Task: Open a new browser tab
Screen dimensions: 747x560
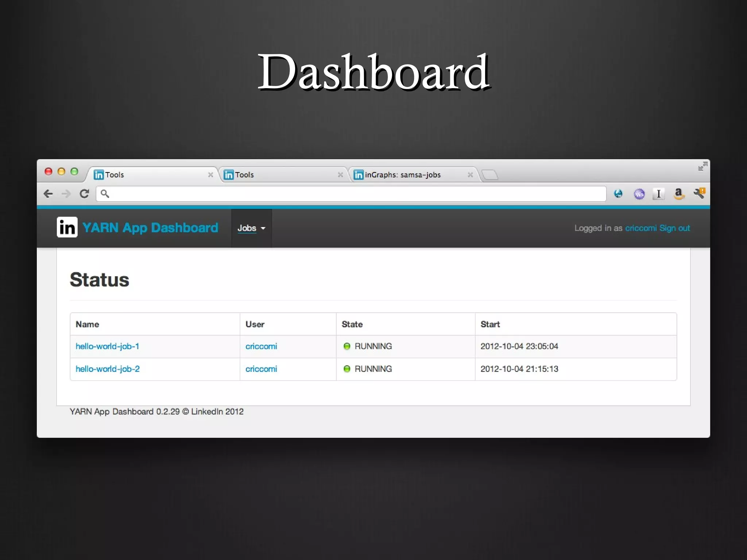Action: [x=490, y=175]
